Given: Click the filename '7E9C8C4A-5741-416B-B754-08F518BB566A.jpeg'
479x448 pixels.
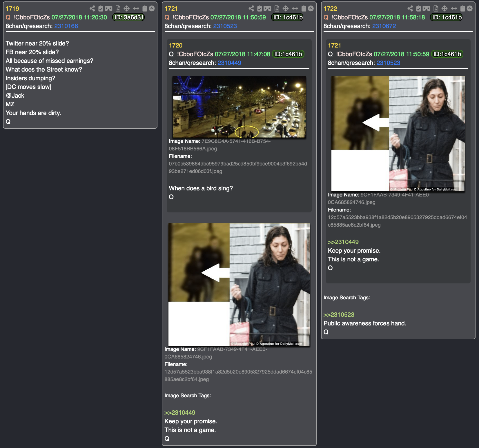Looking at the screenshot, I should coord(220,145).
